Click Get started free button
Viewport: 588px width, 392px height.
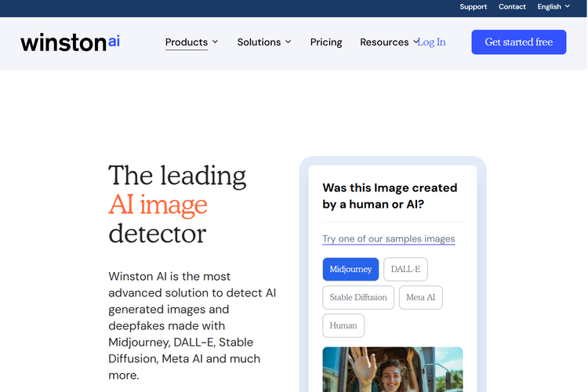pyautogui.click(x=519, y=42)
